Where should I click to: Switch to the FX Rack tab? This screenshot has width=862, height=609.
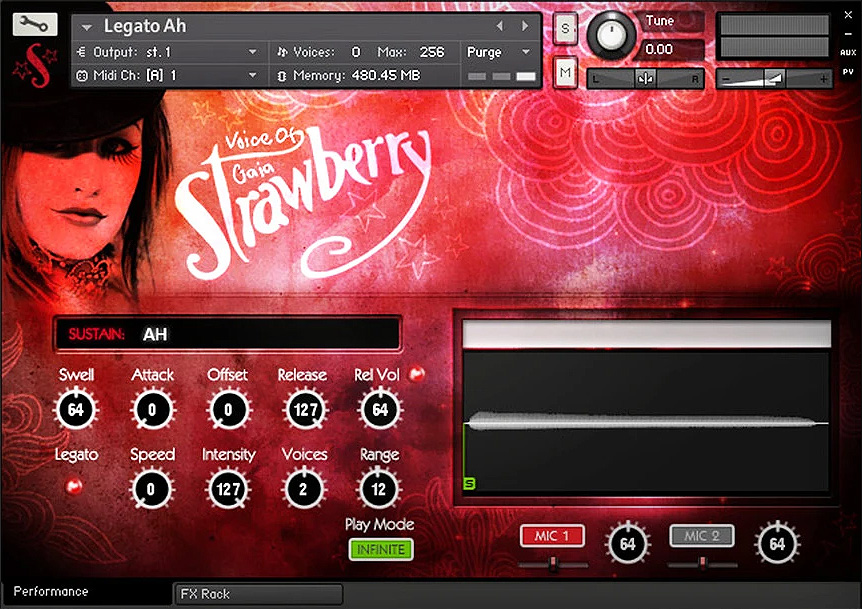click(258, 594)
